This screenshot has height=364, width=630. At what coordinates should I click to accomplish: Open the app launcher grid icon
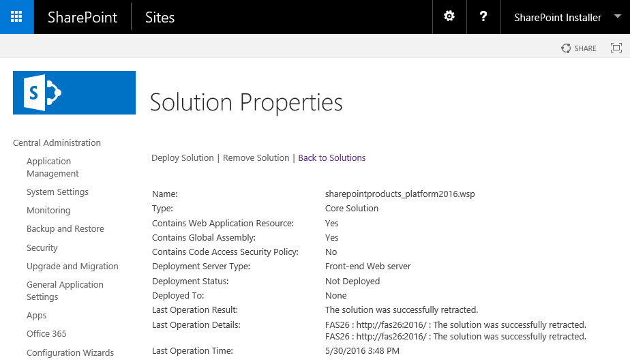(16, 17)
